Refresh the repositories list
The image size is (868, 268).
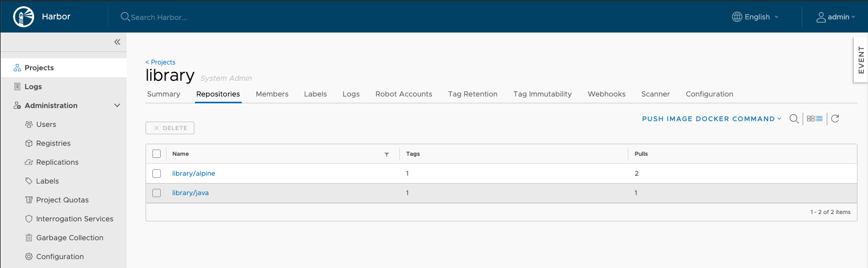click(835, 119)
